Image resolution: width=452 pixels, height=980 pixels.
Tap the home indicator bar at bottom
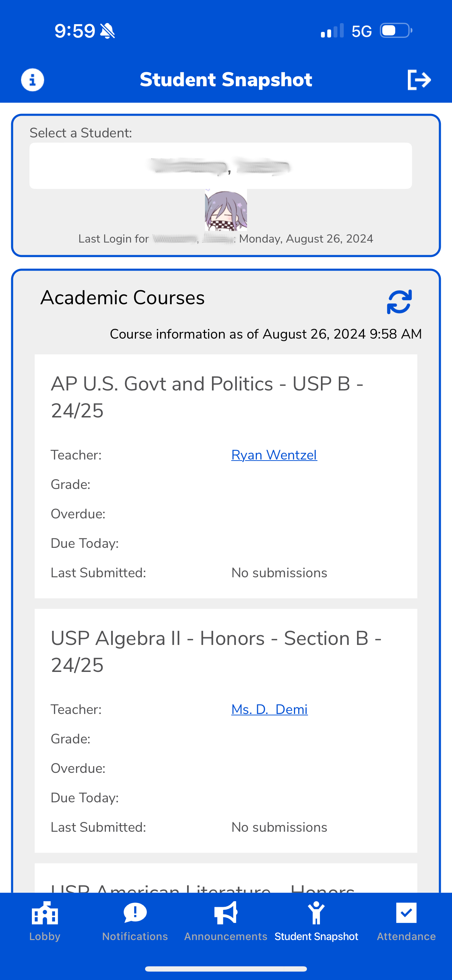tap(226, 968)
